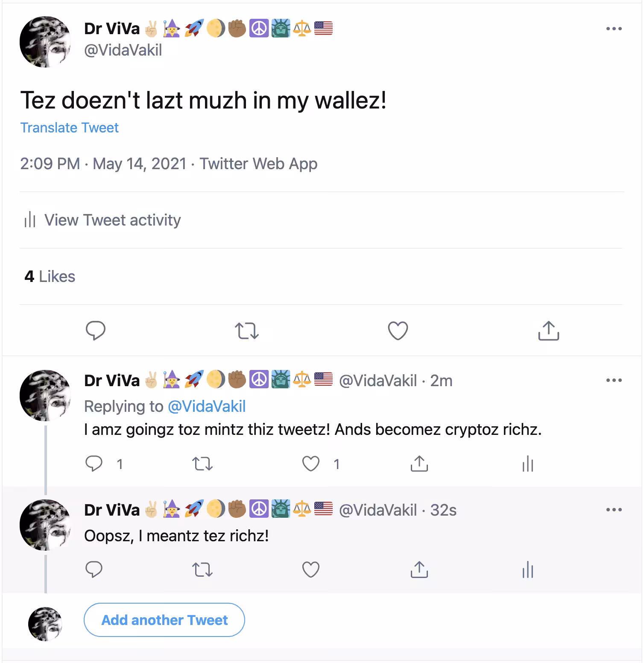Share the 'cryptoz richz' reply
644x663 pixels.
419,464
